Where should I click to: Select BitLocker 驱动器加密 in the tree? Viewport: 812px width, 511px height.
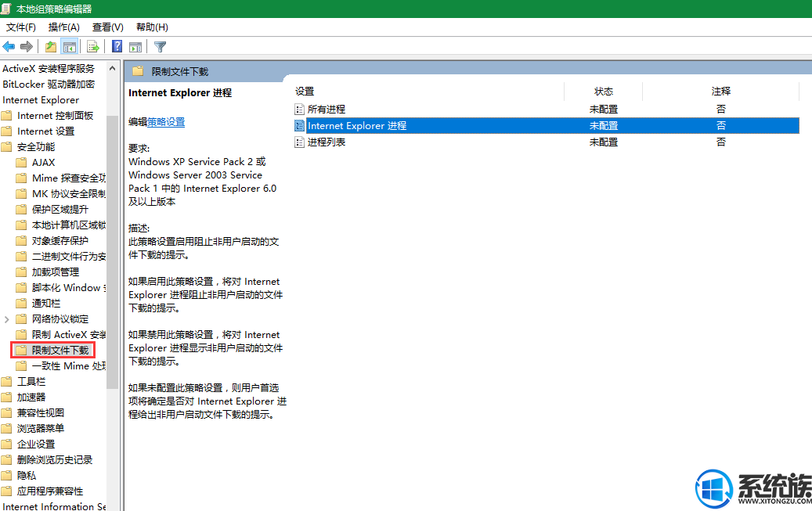49,84
